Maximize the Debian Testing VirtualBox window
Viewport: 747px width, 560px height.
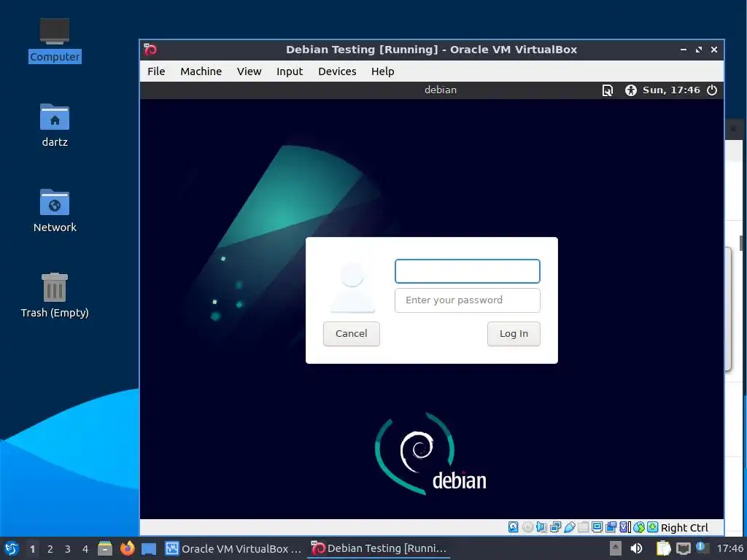click(698, 50)
